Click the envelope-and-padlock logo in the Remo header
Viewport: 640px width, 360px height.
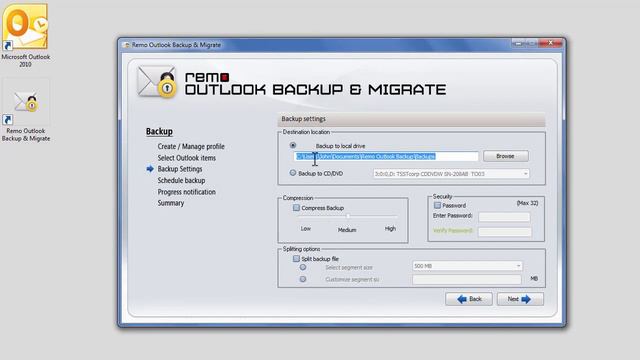pyautogui.click(x=157, y=81)
